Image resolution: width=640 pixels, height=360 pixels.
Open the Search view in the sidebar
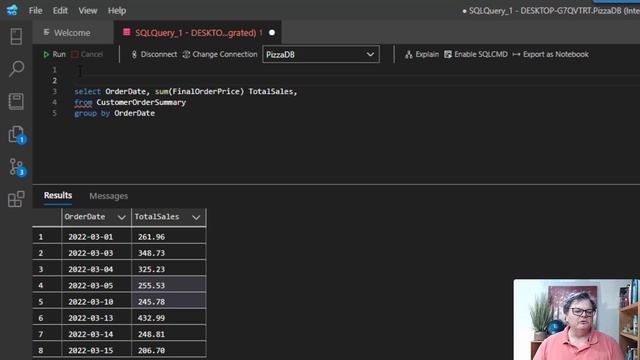(16, 69)
